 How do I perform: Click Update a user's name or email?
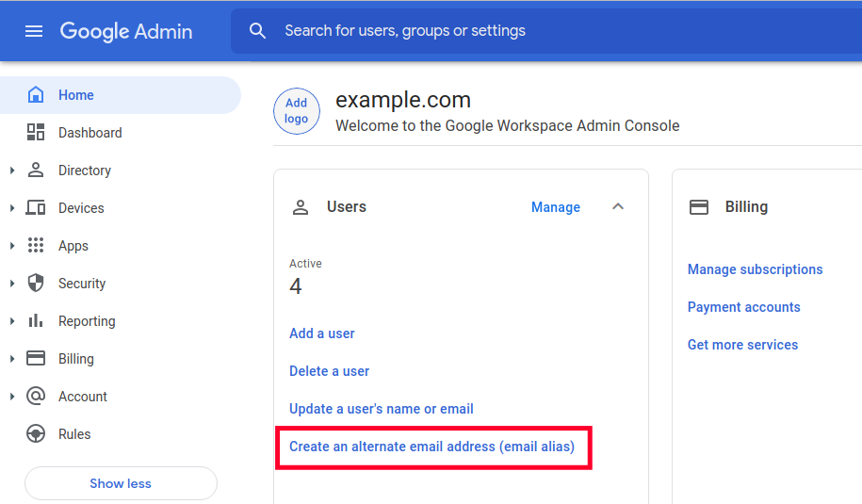coord(381,408)
